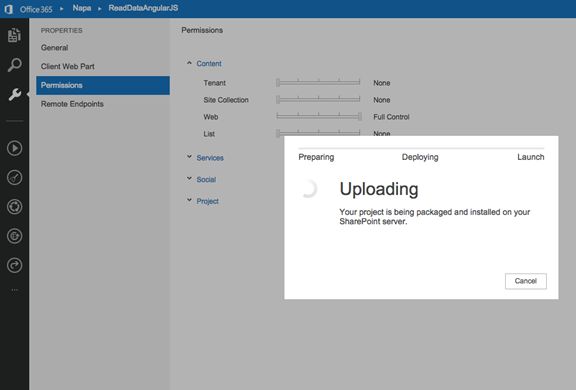
Task: Adjust the Web permission slider
Action: coord(318,116)
